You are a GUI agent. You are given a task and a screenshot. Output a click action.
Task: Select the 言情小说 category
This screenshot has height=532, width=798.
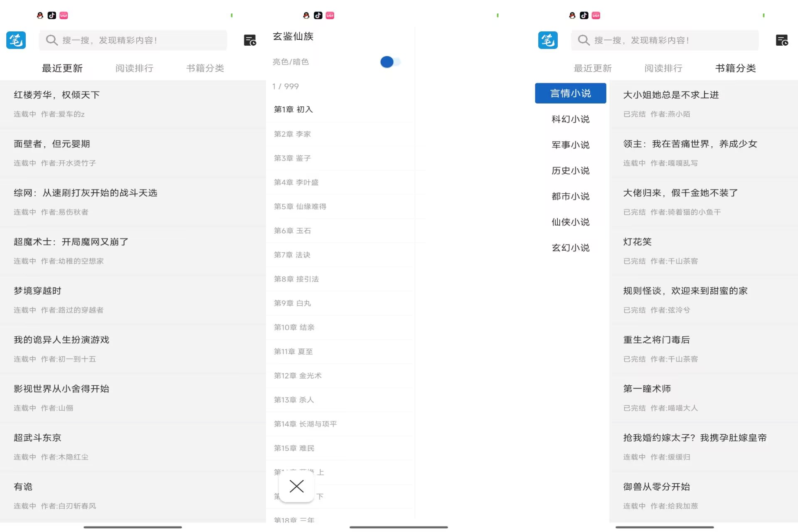tap(570, 93)
